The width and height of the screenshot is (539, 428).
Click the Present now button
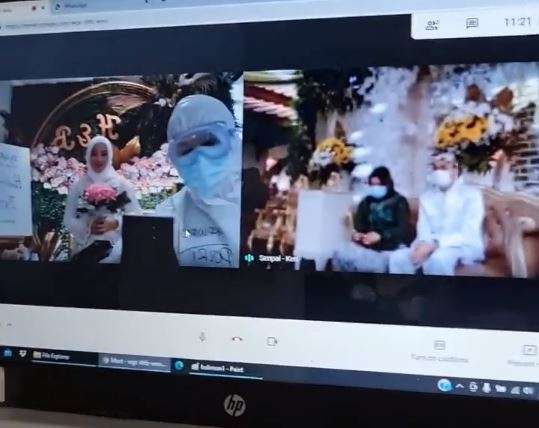coord(524,355)
